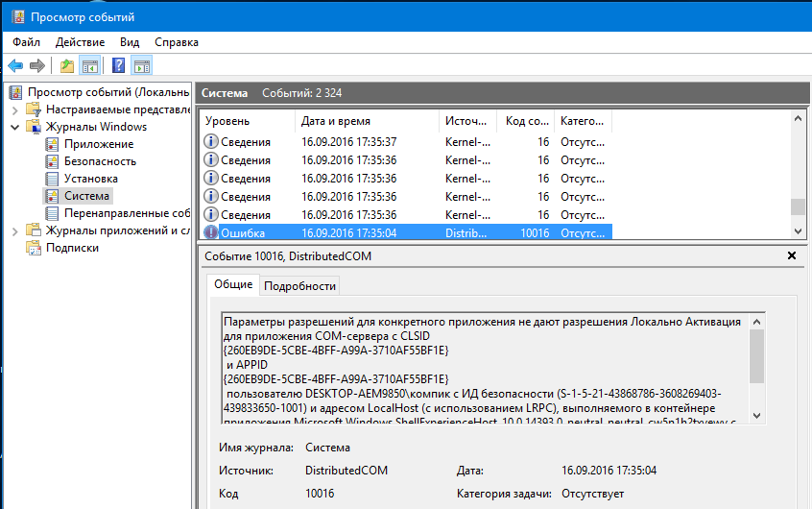Click the event list vertical scrollbar
The height and width of the screenshot is (509, 812).
[x=797, y=173]
